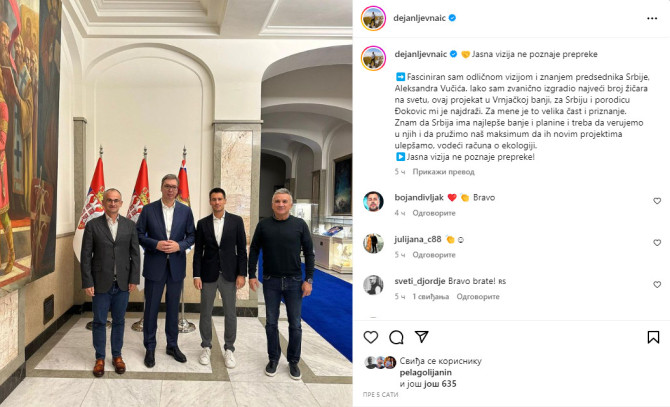Like sveti_djordje's comment
The width and height of the screenshot is (670, 407).
[x=657, y=284]
